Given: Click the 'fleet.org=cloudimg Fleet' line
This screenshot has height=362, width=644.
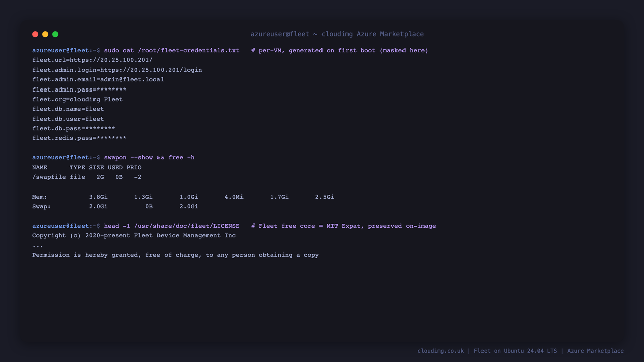Looking at the screenshot, I should pos(77,99).
